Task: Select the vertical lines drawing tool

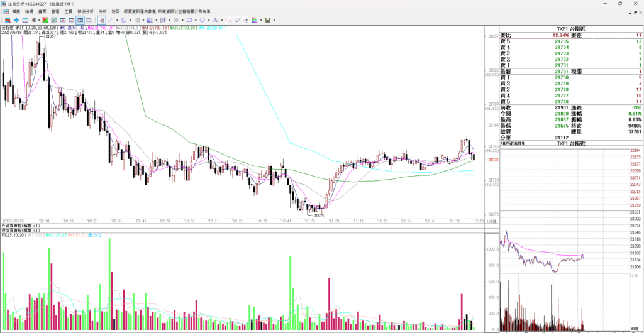Action: click(x=136, y=19)
